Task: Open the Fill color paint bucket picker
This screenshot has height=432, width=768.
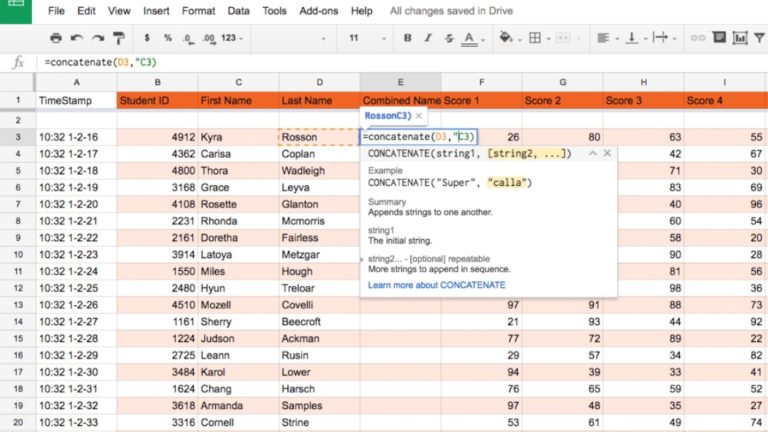Action: (x=506, y=38)
